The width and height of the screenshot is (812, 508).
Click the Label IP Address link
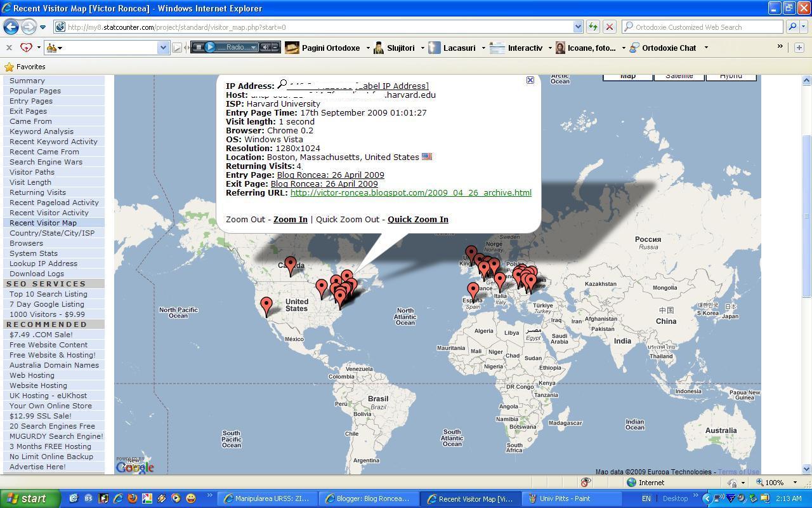(x=392, y=86)
